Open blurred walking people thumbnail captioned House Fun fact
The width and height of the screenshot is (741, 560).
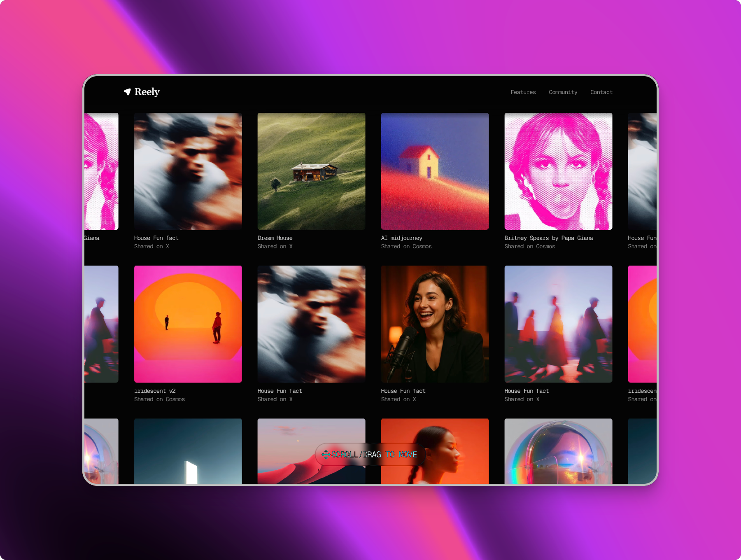pyautogui.click(x=559, y=324)
